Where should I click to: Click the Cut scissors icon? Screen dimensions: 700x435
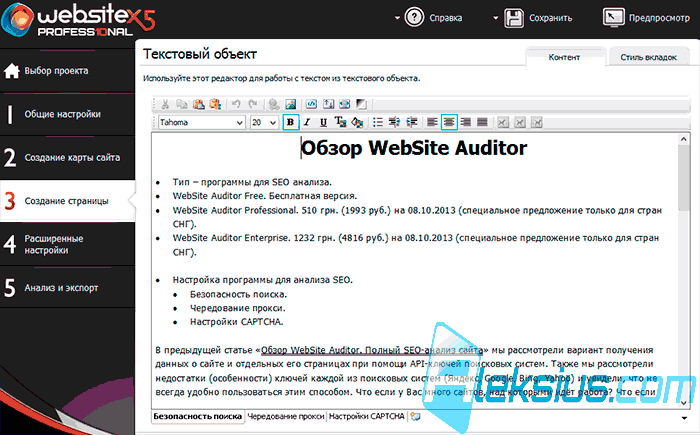(x=165, y=105)
